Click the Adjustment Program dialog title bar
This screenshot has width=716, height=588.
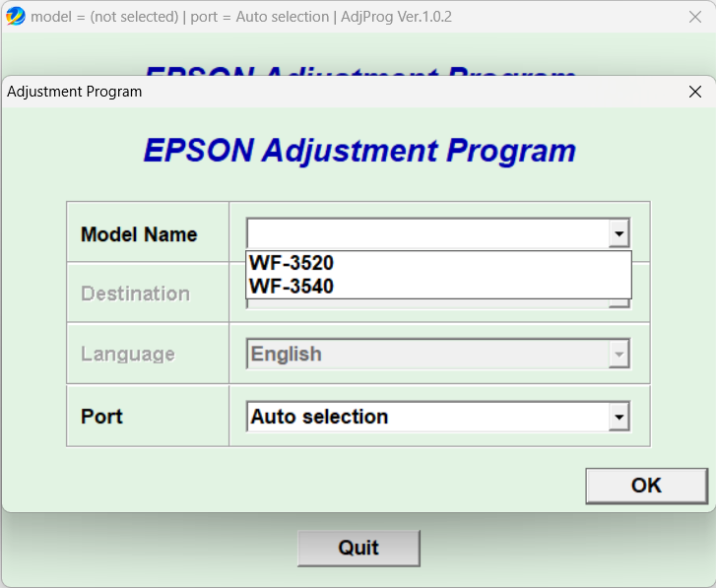295,92
